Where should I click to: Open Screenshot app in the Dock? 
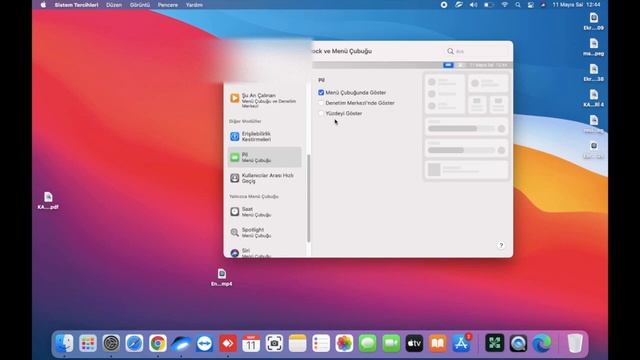click(274, 343)
